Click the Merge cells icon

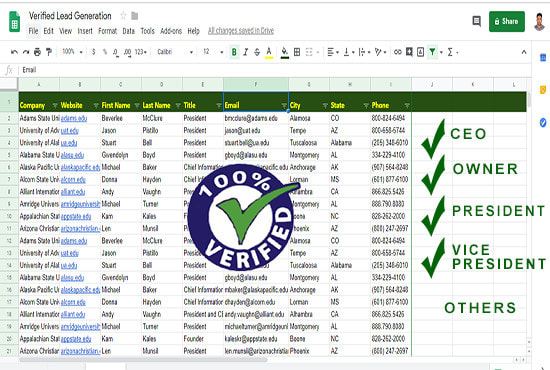coord(309,52)
